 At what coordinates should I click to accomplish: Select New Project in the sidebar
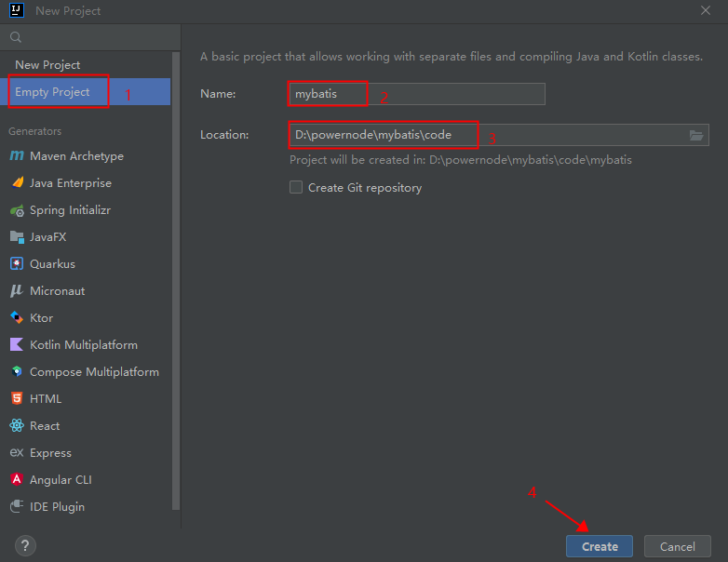pyautogui.click(x=47, y=65)
